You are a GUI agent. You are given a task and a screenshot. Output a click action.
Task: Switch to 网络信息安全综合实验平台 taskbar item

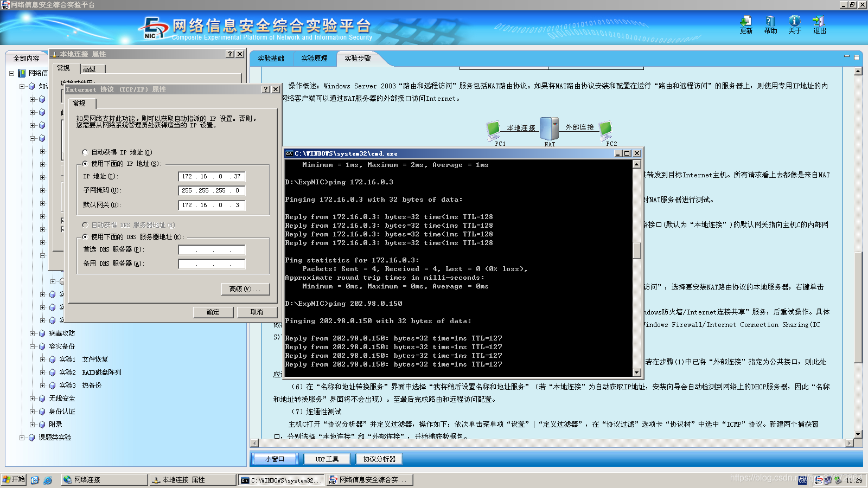[x=370, y=480]
